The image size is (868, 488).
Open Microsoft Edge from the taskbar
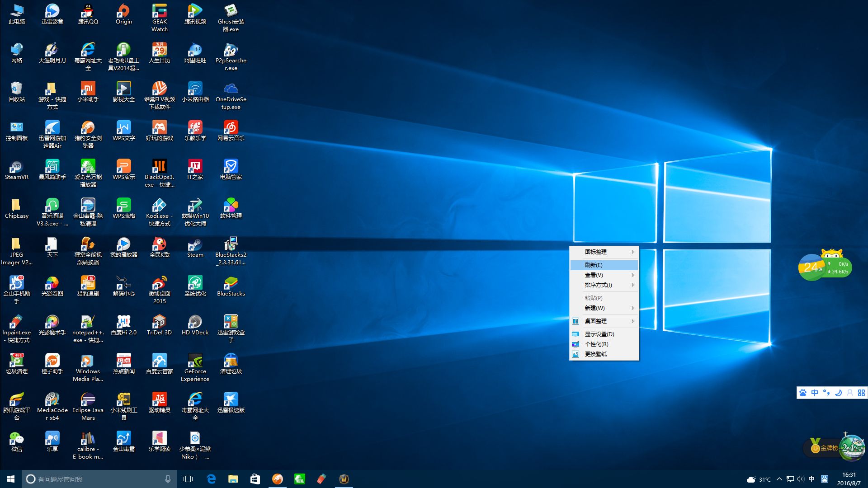click(211, 479)
